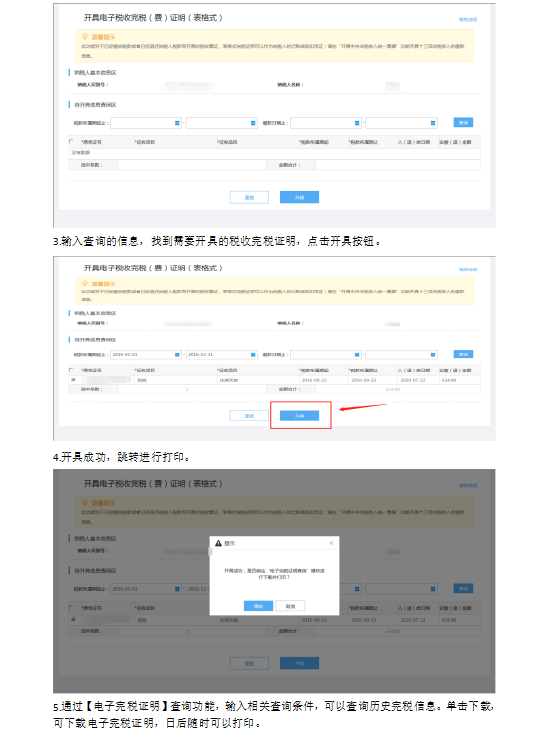Click 开具成功 message text in 提示 dialog
The height and width of the screenshot is (737, 557).
pos(274,573)
